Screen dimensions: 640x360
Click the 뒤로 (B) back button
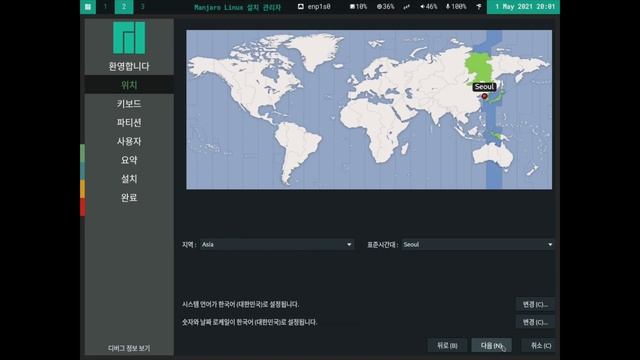(447, 345)
